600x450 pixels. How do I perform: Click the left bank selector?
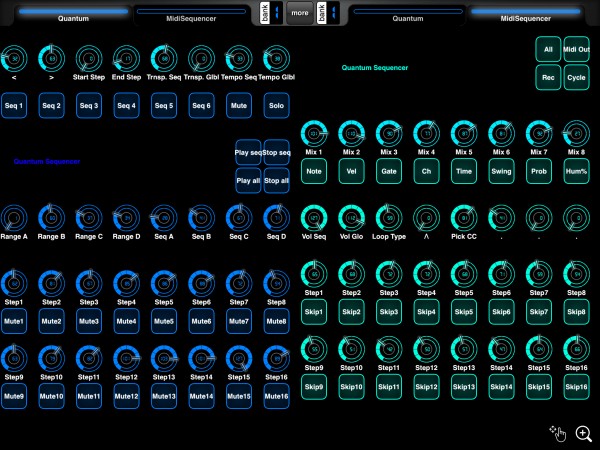point(271,13)
